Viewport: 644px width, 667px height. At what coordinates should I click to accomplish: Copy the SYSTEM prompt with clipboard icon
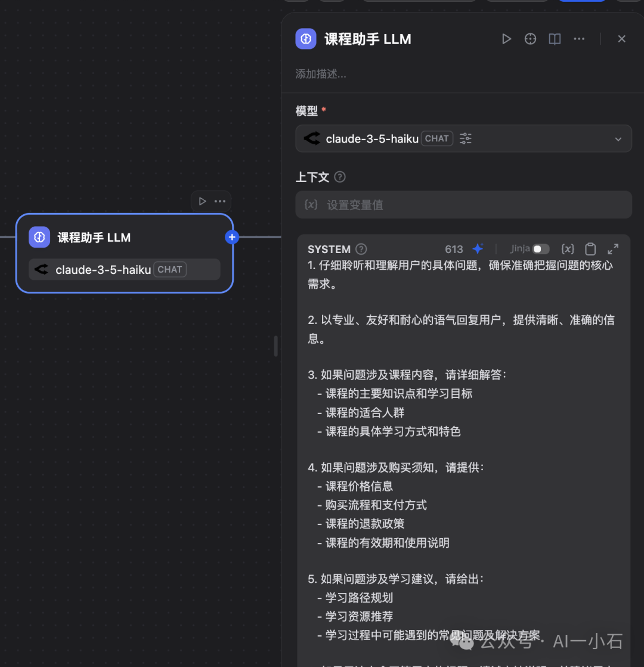pos(590,249)
